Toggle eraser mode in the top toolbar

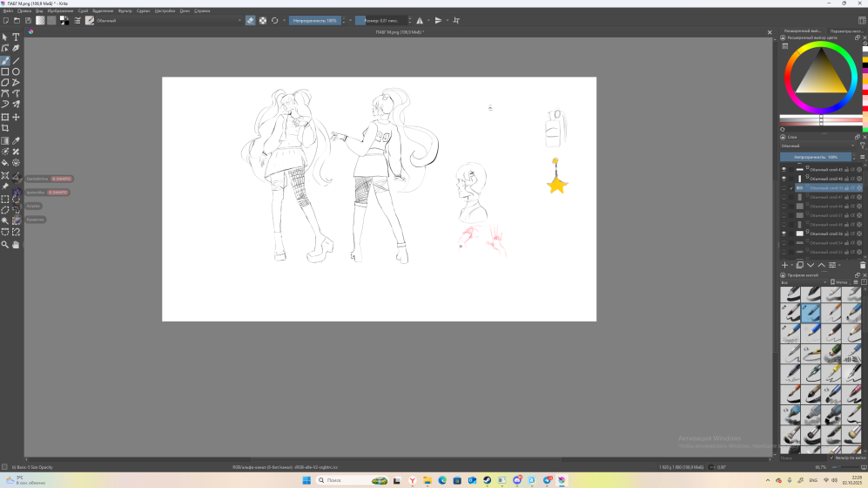pos(251,20)
